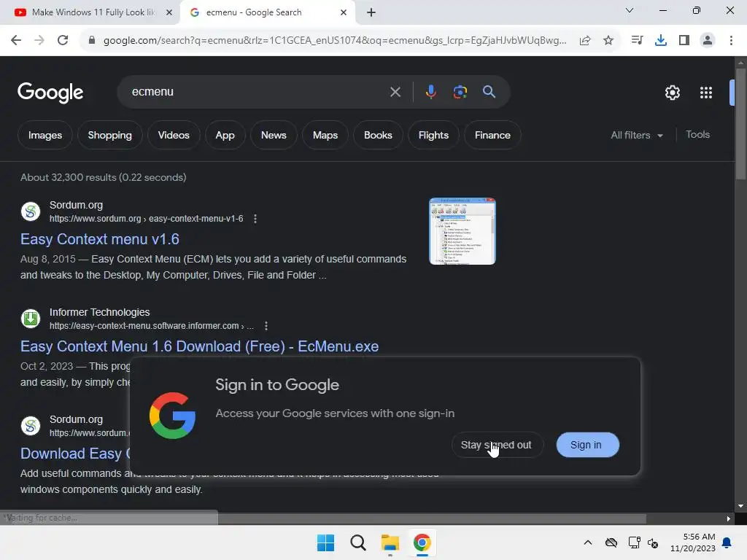
Task: Show hidden tray icons with the chevron
Action: pyautogui.click(x=588, y=542)
